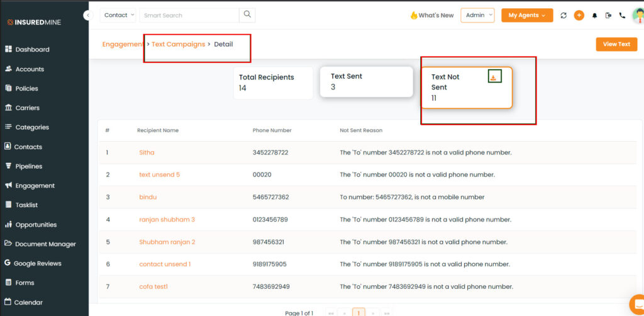Click phone number 9189175905
644x316 pixels.
269,264
